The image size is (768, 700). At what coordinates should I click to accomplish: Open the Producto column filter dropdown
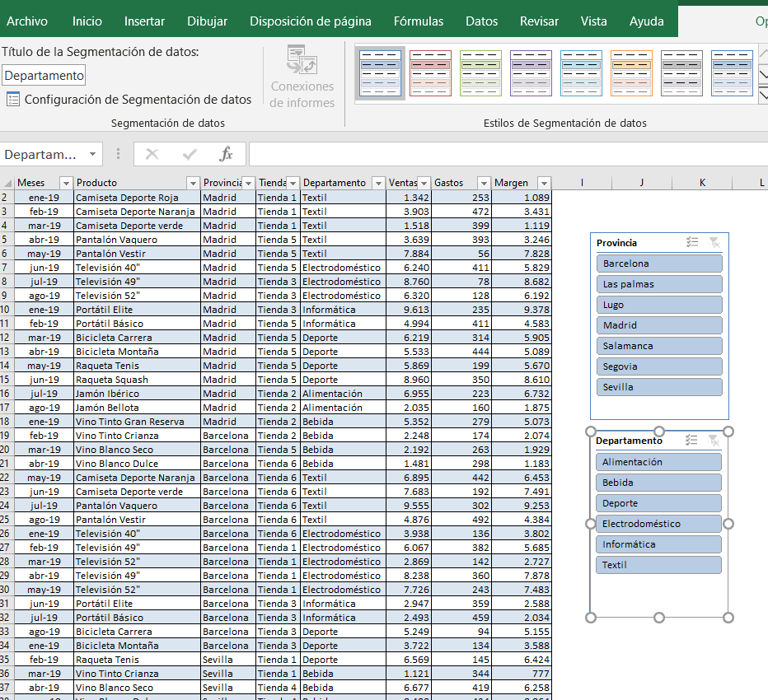[x=193, y=183]
